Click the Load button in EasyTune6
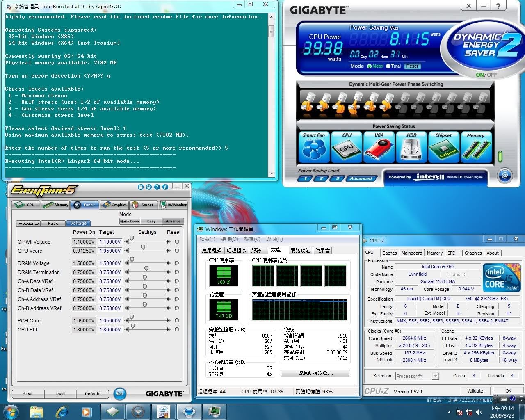525x420 pixels. click(x=60, y=394)
